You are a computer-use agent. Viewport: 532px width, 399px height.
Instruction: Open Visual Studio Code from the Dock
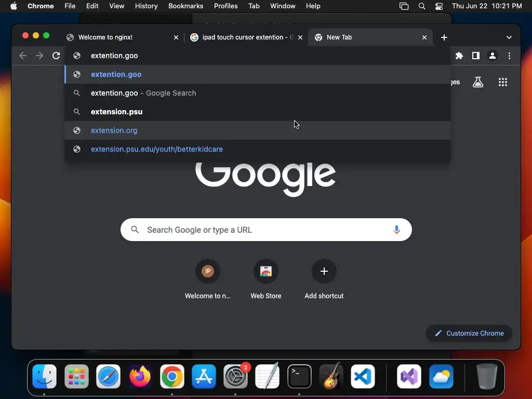[363, 376]
